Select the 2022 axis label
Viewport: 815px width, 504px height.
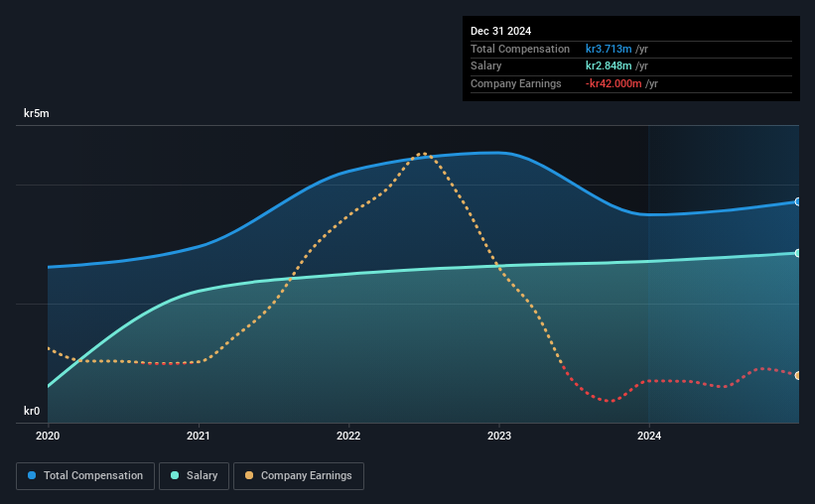348,436
